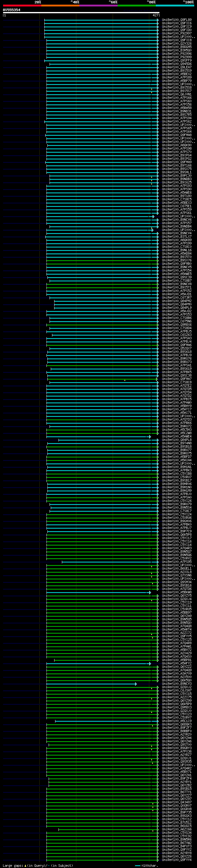Select the UniRef100_B9RU77 label
Image resolution: width=197 pixels, height=868 pixels.
click(176, 450)
